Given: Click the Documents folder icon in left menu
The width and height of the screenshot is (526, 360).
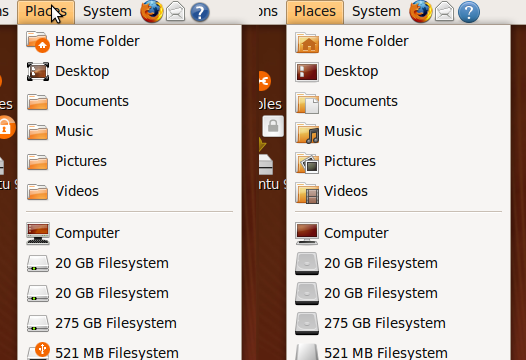Looking at the screenshot, I should [38, 102].
